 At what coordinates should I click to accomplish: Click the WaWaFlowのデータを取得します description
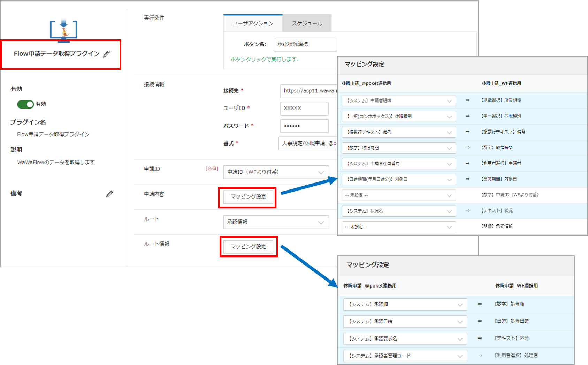tap(56, 162)
